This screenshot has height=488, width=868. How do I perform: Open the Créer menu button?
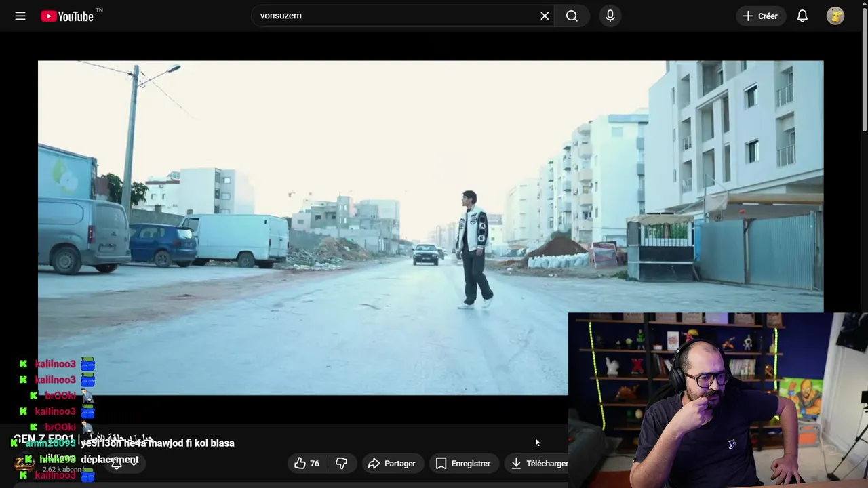[x=761, y=16]
